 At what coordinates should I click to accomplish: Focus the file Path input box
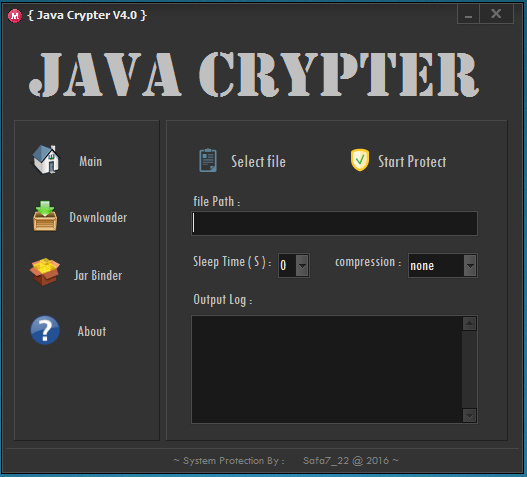[x=334, y=224]
